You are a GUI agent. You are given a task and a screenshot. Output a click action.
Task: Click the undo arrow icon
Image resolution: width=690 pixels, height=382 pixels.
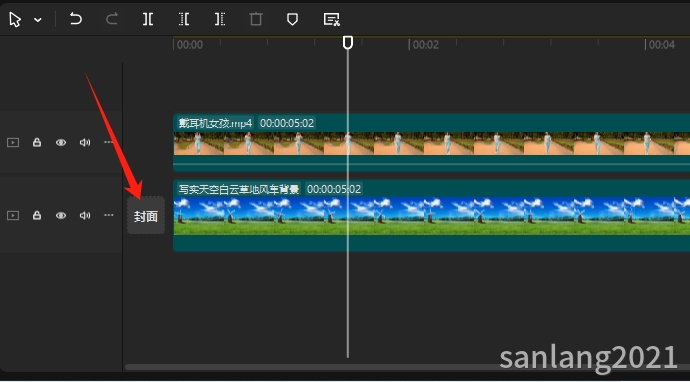click(x=76, y=19)
